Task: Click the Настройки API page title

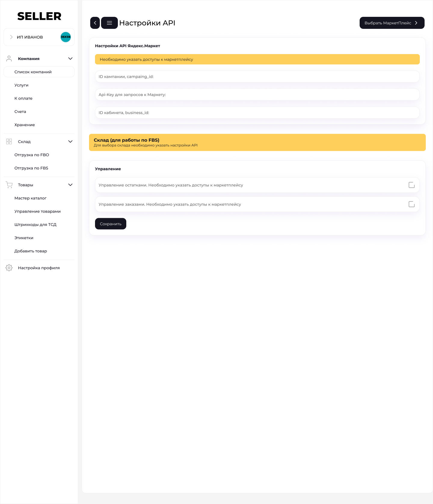Action: click(147, 23)
